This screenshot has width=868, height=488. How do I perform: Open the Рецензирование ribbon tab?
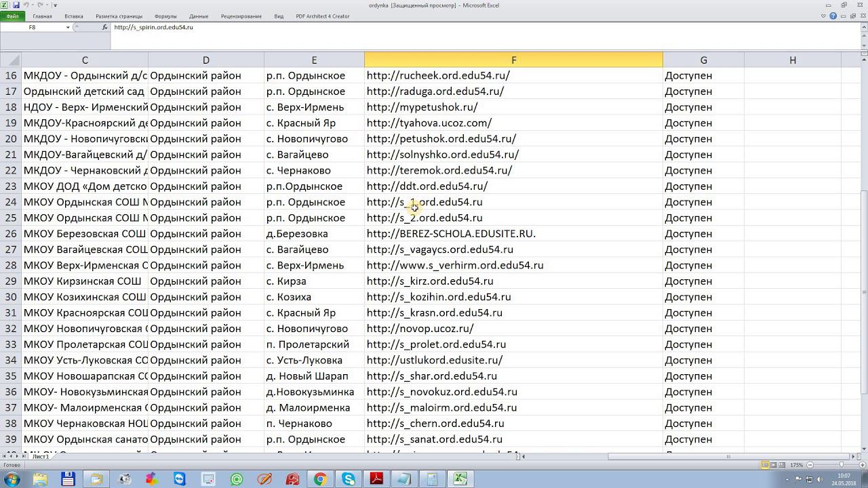point(241,16)
